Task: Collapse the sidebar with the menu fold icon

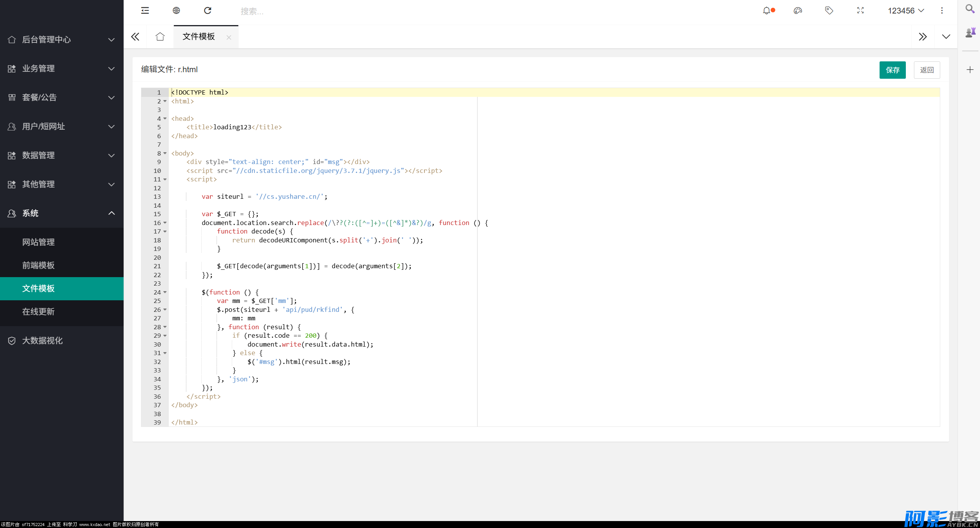Action: (x=145, y=10)
